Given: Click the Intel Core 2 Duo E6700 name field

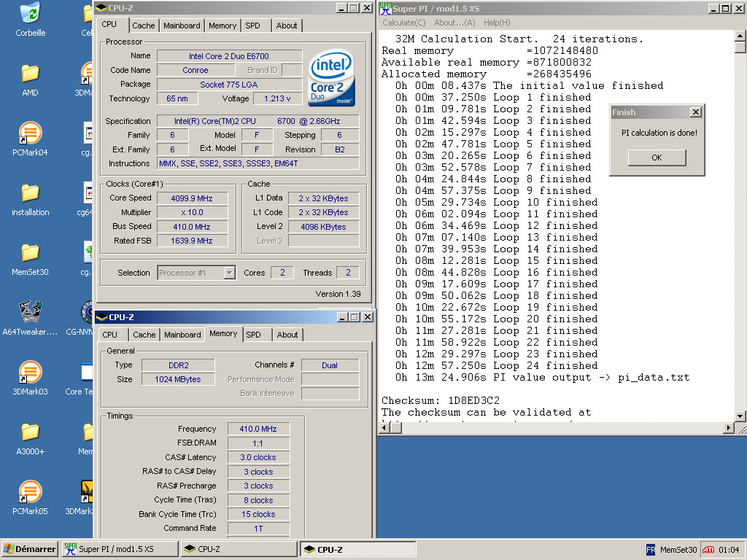Looking at the screenshot, I should click(229, 56).
